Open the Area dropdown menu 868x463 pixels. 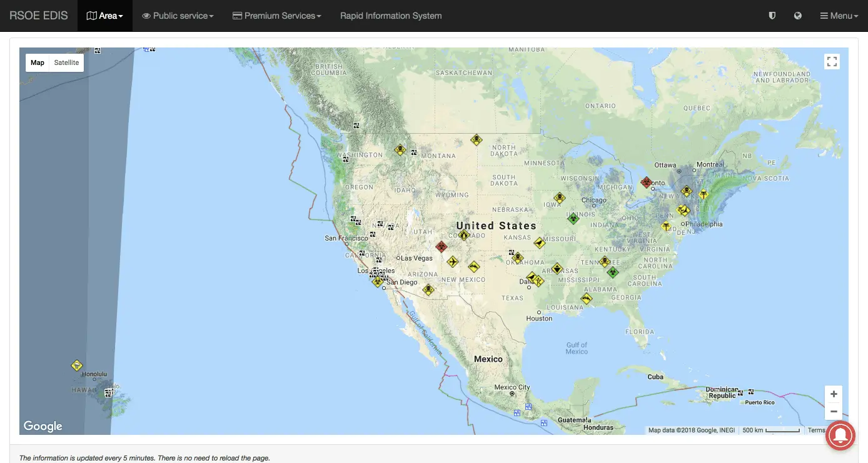104,16
